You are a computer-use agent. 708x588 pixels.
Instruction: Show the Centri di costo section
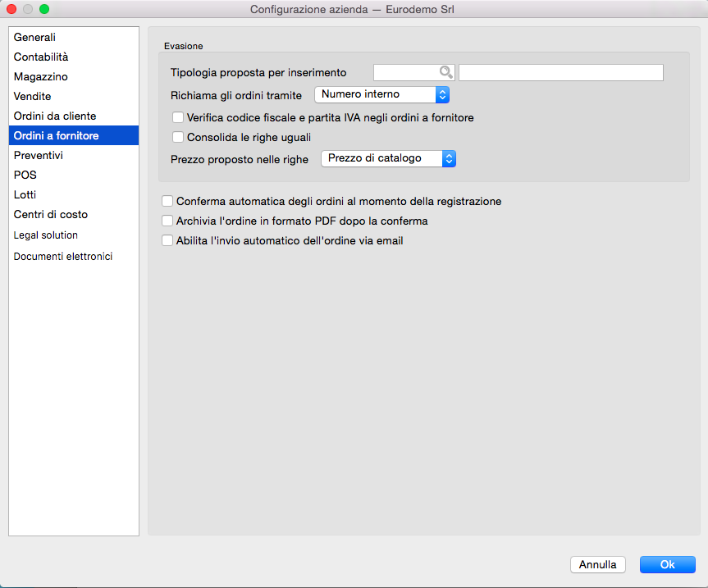coord(51,215)
